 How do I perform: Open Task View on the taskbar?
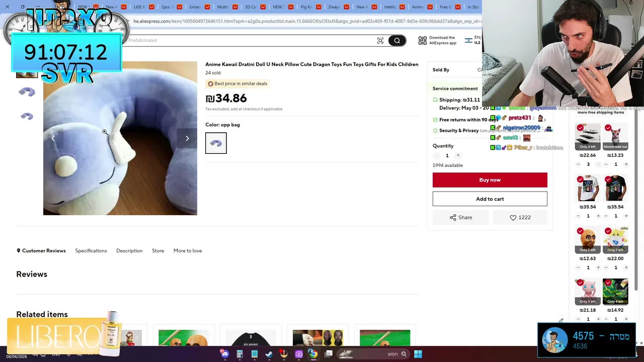[329, 354]
